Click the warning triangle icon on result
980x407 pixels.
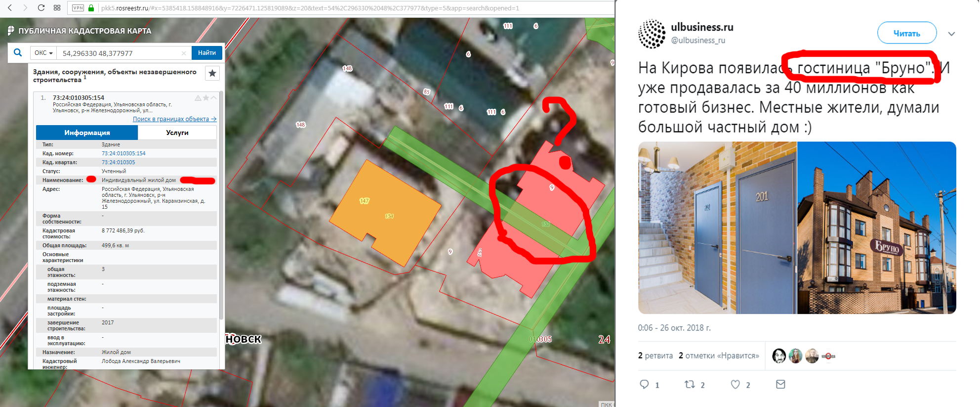(x=198, y=98)
